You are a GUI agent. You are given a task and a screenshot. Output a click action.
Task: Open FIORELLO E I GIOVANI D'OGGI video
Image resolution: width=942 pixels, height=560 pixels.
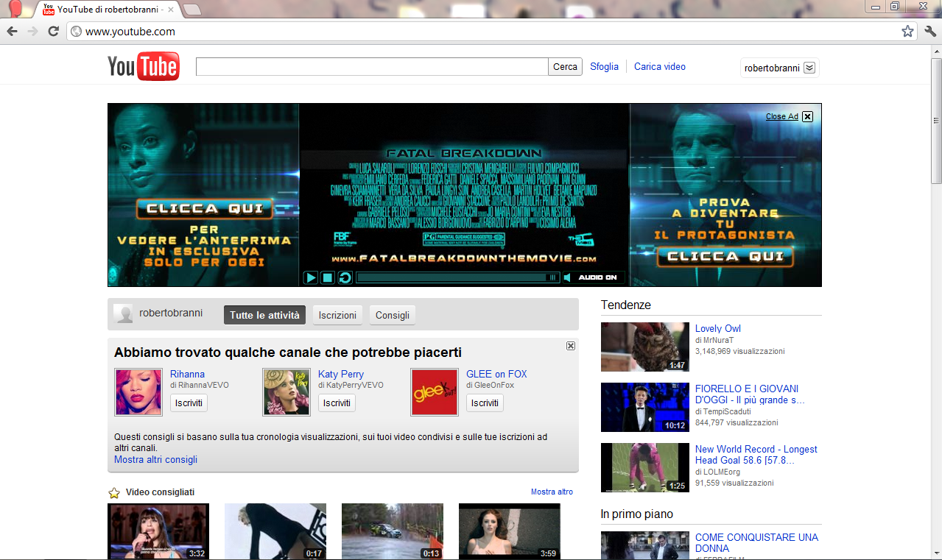click(x=750, y=394)
